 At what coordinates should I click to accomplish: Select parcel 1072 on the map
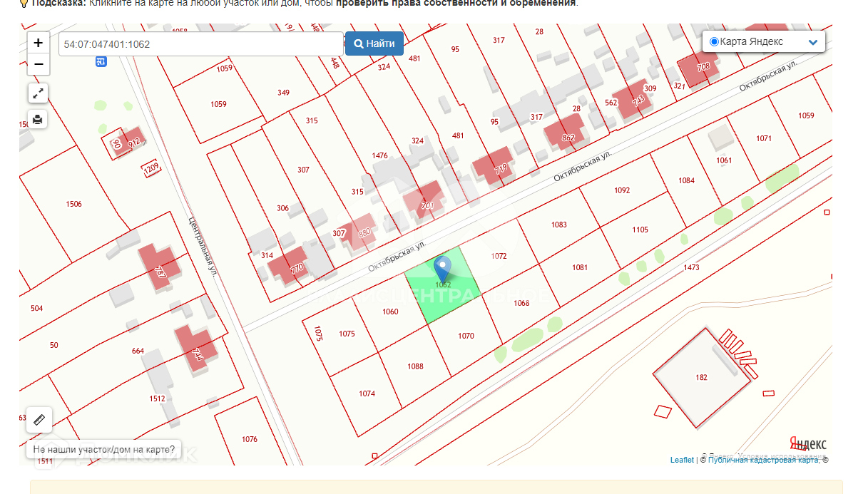tap(499, 255)
